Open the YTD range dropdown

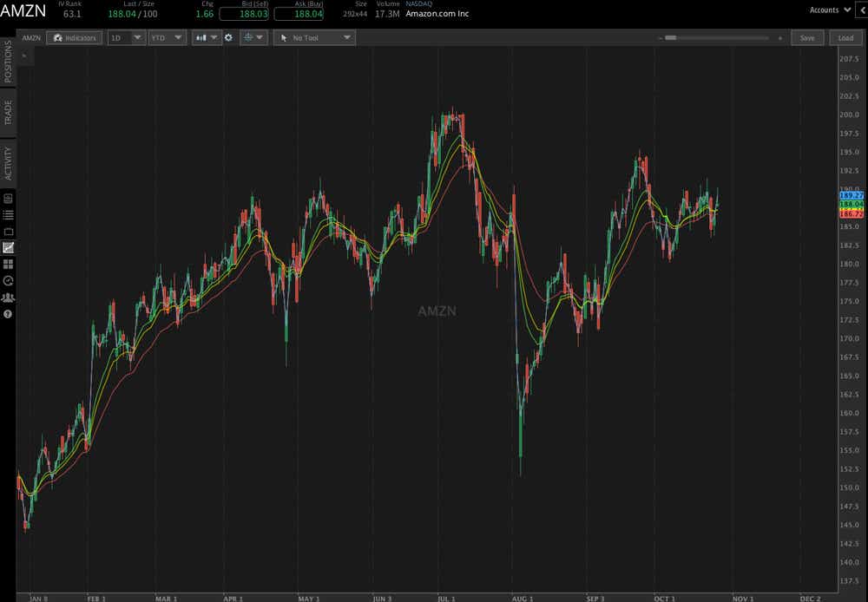[x=167, y=37]
